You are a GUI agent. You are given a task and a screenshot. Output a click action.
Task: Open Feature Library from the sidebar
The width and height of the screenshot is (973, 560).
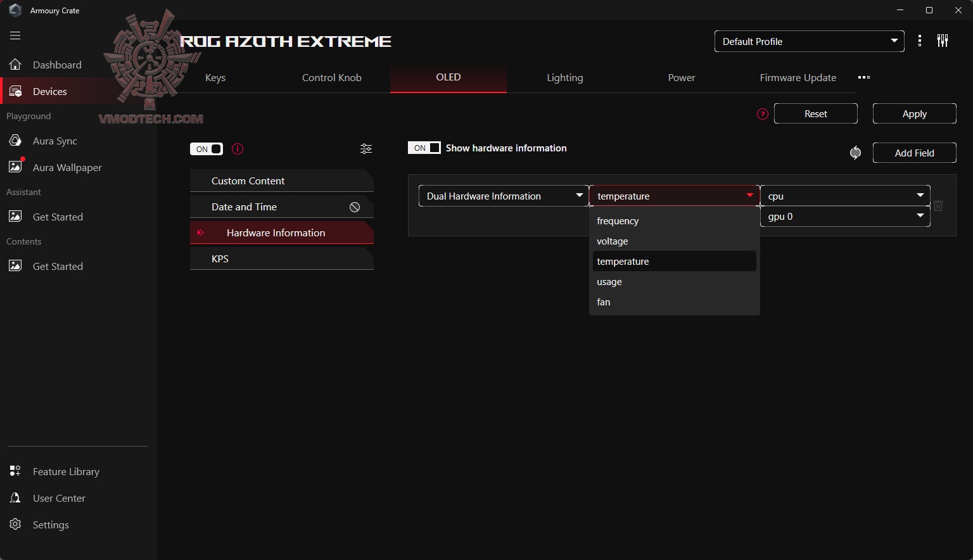pos(66,471)
